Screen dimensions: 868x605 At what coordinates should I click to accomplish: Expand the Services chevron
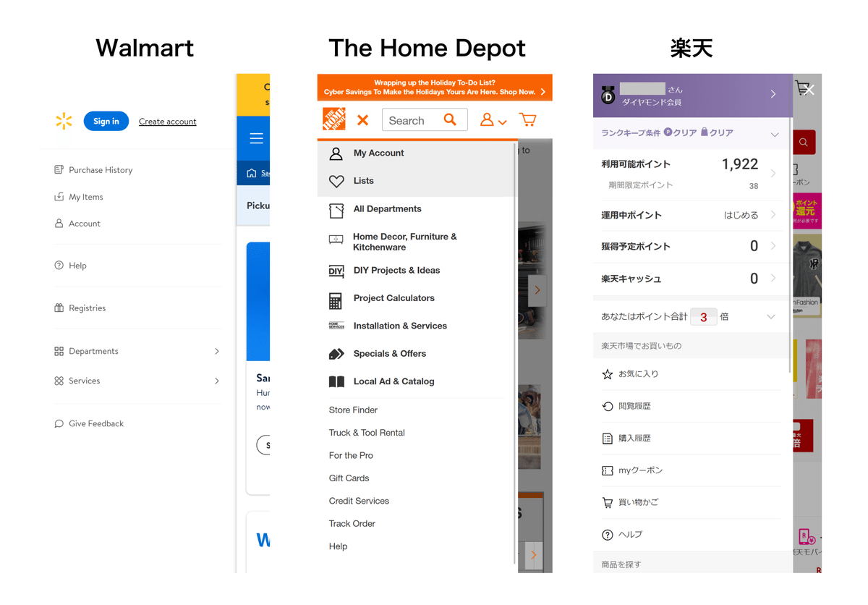coord(217,381)
